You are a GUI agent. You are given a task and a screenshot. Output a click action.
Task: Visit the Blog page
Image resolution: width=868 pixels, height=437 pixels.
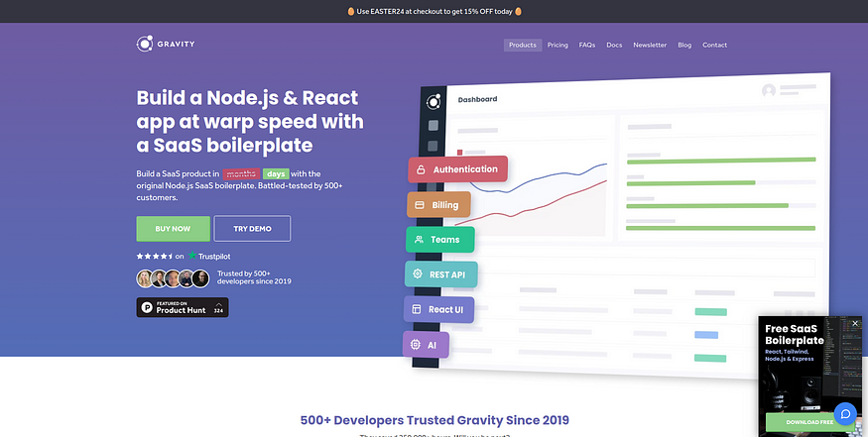684,45
